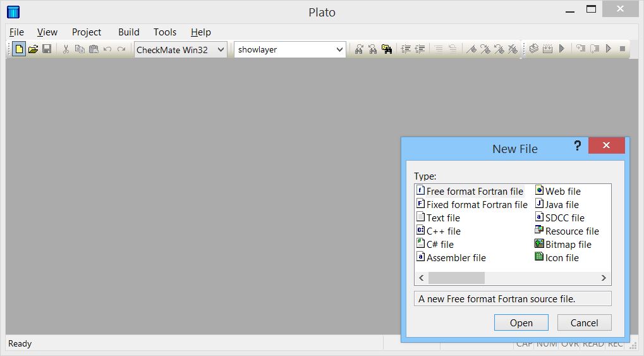The width and height of the screenshot is (644, 356).
Task: Click the Compile file toolbar icon
Action: tap(534, 49)
